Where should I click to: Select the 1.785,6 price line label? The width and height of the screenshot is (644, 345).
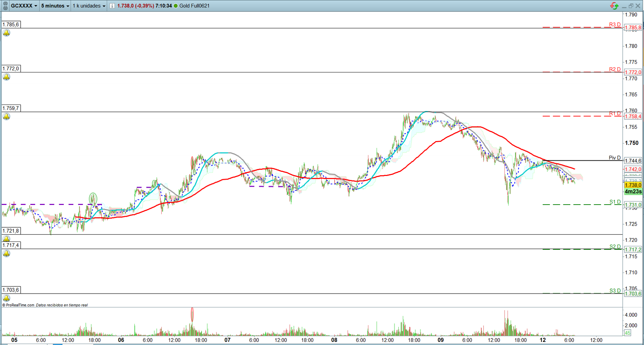[x=11, y=24]
